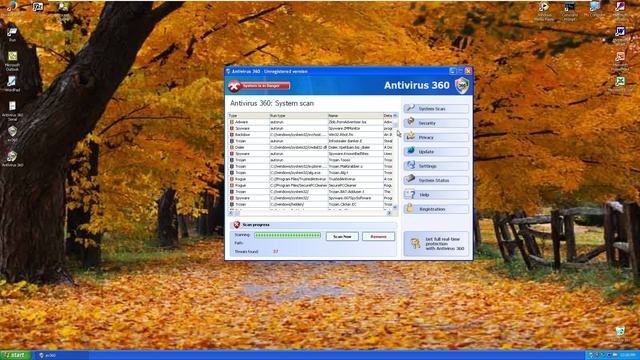The height and width of the screenshot is (360, 640).
Task: Open the System Status section in sidebar
Action: (436, 180)
